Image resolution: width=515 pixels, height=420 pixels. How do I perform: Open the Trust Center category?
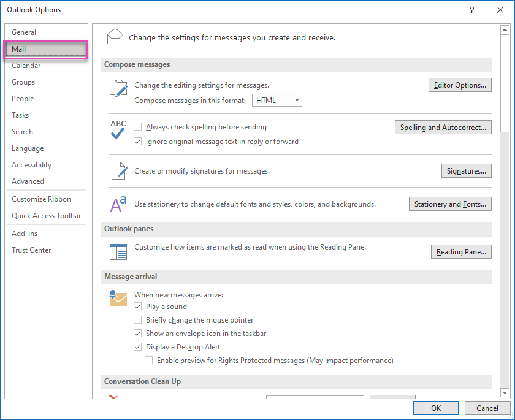click(31, 250)
